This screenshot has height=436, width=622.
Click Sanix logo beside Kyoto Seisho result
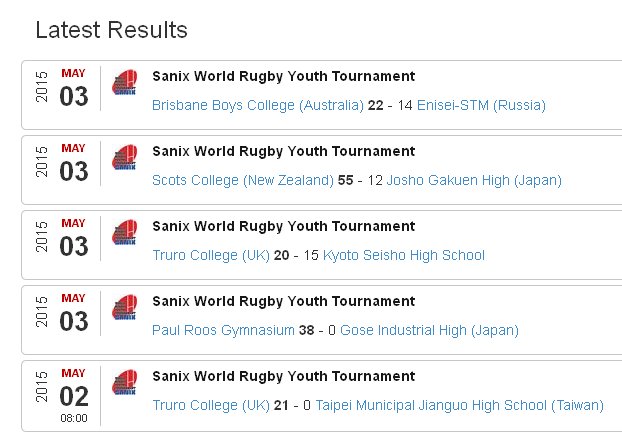125,232
